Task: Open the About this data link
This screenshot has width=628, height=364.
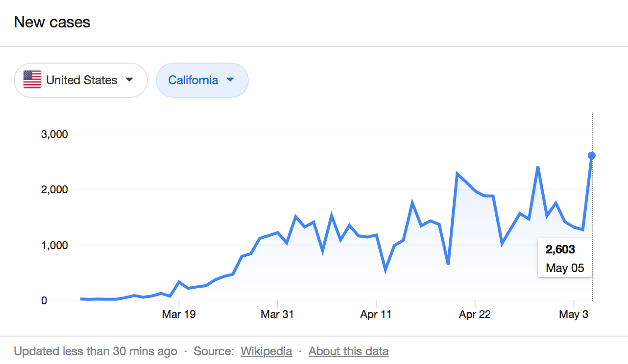Action: tap(348, 351)
